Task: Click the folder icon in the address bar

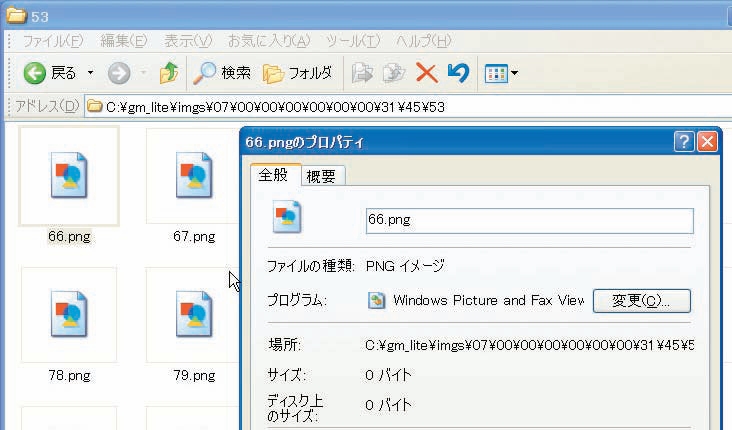Action: point(95,106)
